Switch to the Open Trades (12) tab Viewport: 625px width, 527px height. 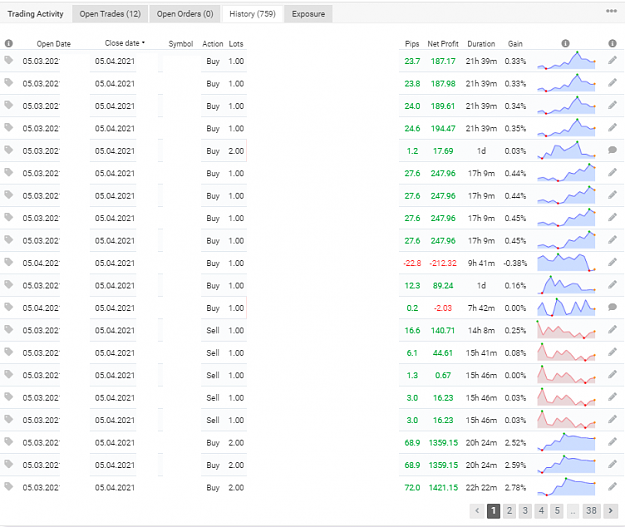click(x=110, y=14)
